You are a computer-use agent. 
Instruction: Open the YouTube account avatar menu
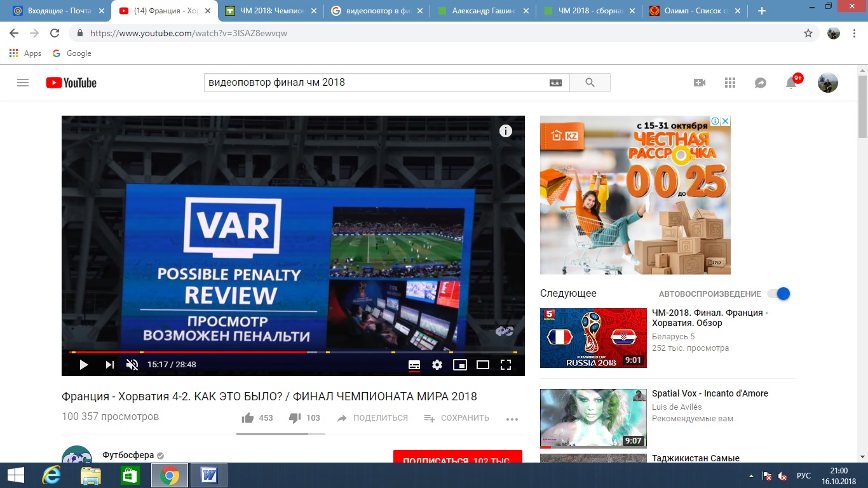[x=827, y=83]
